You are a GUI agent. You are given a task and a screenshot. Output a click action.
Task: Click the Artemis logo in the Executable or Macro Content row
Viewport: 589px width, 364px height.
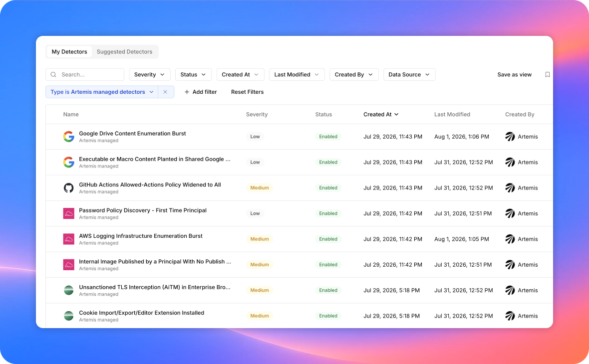pyautogui.click(x=510, y=162)
